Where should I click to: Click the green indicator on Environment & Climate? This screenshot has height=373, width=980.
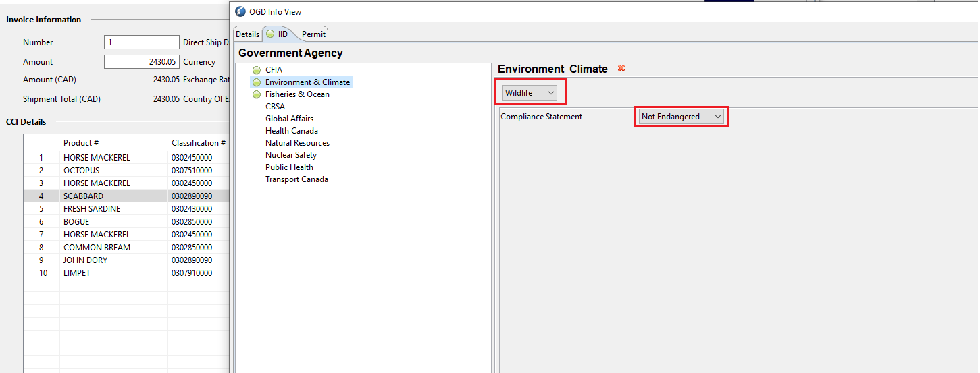257,82
